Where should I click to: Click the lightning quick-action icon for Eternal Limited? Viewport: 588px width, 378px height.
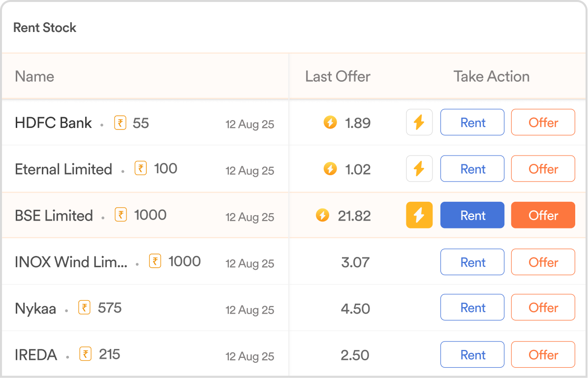click(419, 168)
